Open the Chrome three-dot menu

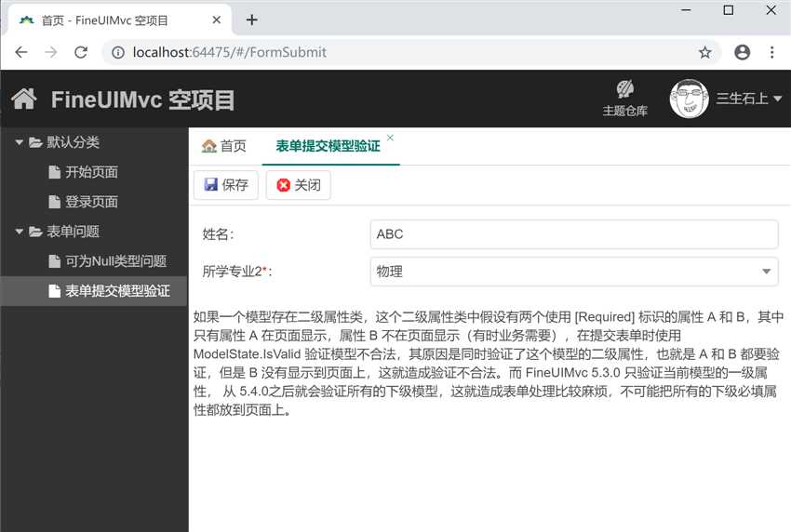(x=771, y=52)
